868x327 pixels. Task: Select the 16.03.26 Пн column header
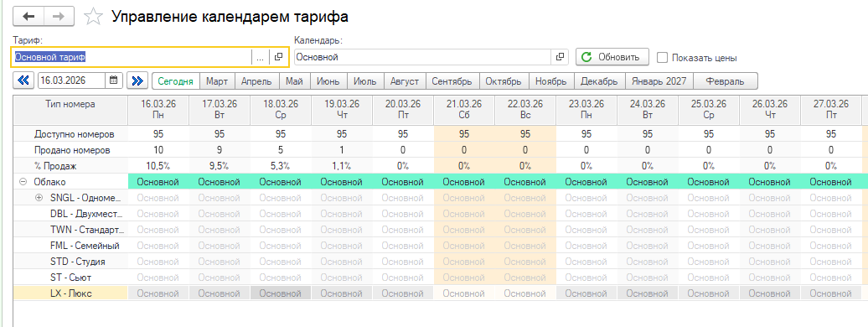[x=158, y=110]
